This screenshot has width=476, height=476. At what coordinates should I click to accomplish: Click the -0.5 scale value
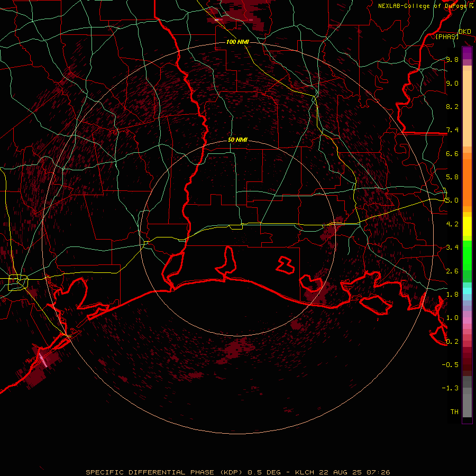[x=450, y=365]
